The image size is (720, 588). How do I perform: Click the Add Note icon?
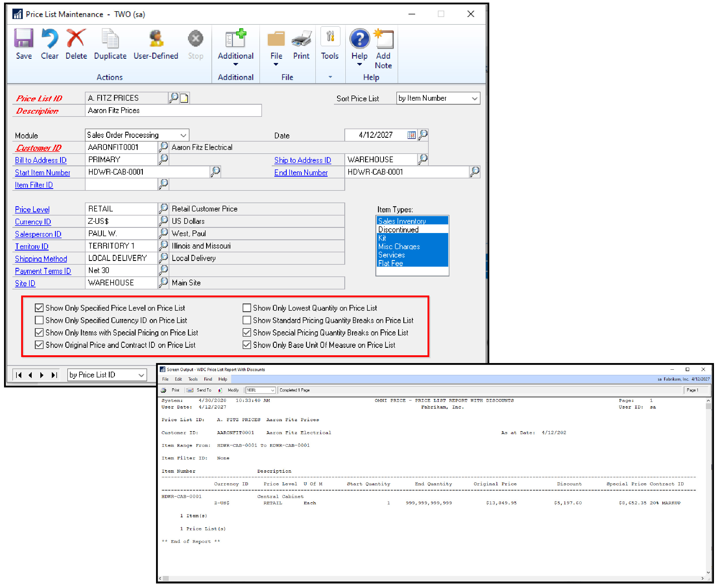click(x=383, y=38)
